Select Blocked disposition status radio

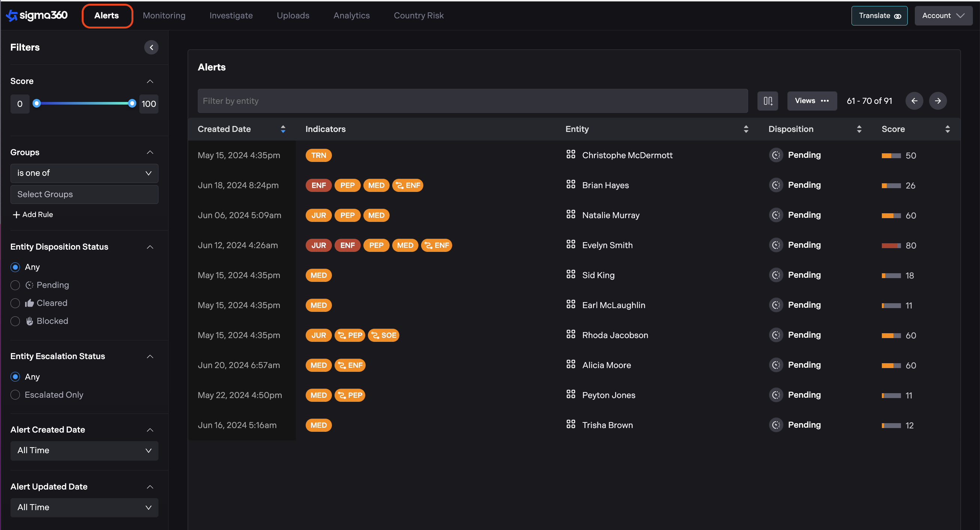coord(15,321)
